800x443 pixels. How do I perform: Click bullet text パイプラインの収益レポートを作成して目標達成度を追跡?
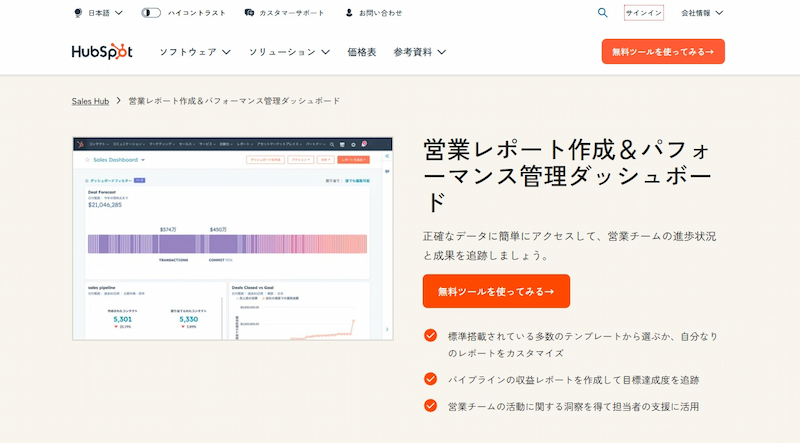(573, 380)
